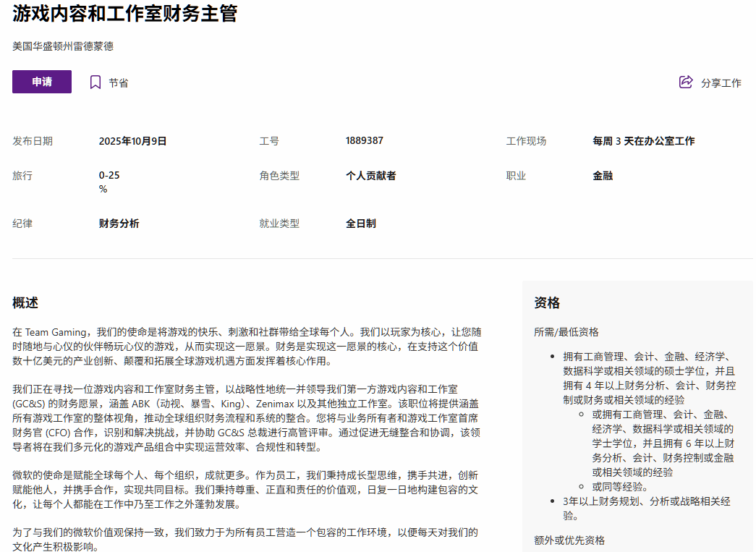Viewport: 756px width, 552px height.
Task: Click the 概述 section heading
Action: [25, 302]
